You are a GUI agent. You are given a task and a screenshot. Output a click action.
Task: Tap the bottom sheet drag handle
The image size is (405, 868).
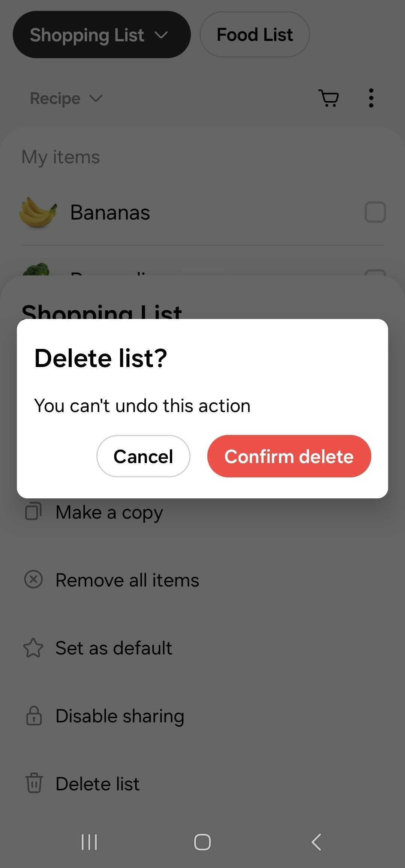tap(202, 269)
